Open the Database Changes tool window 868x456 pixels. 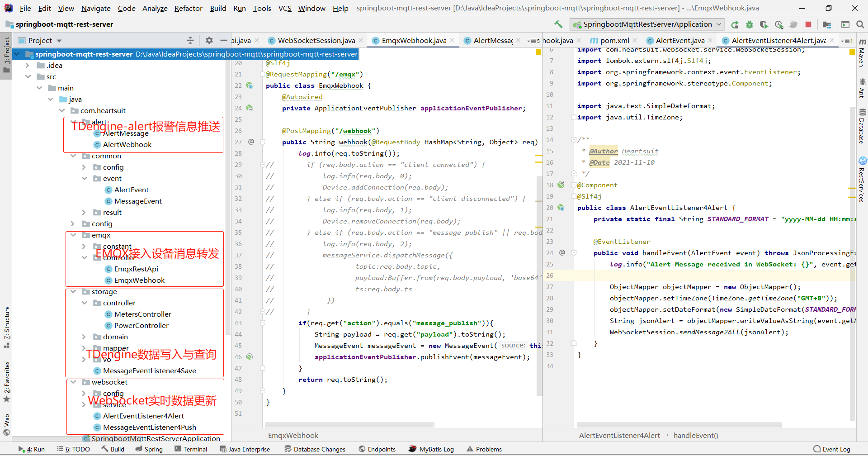[x=315, y=449]
